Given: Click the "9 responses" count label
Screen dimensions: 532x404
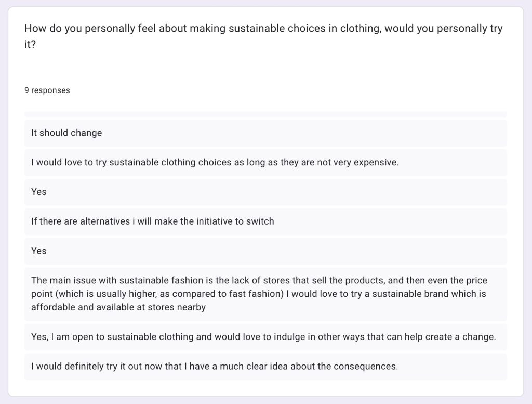Looking at the screenshot, I should [x=47, y=90].
